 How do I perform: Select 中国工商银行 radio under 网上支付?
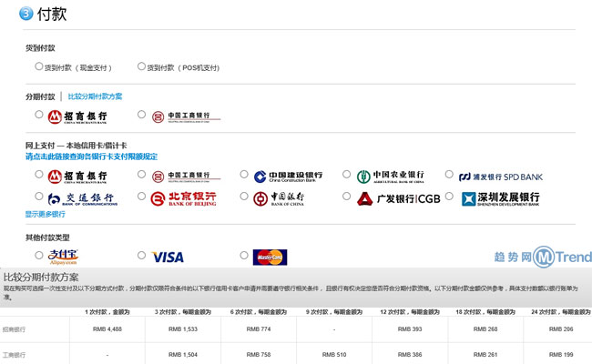pos(141,175)
